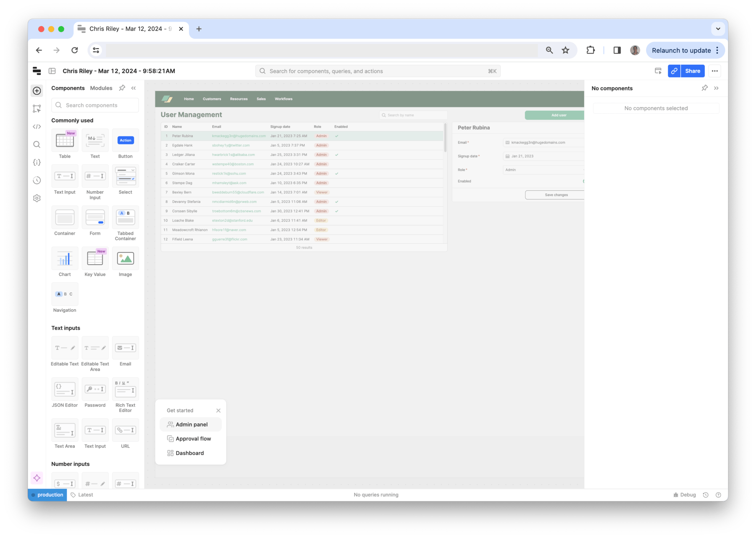
Task: Open the Debug console
Action: point(685,495)
